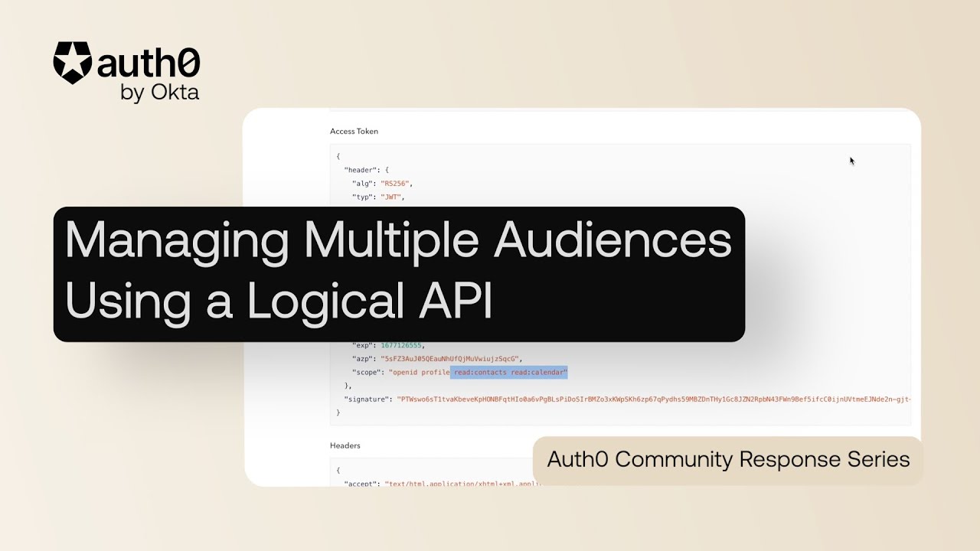Select the "typ": "JWT" line

coord(378,197)
